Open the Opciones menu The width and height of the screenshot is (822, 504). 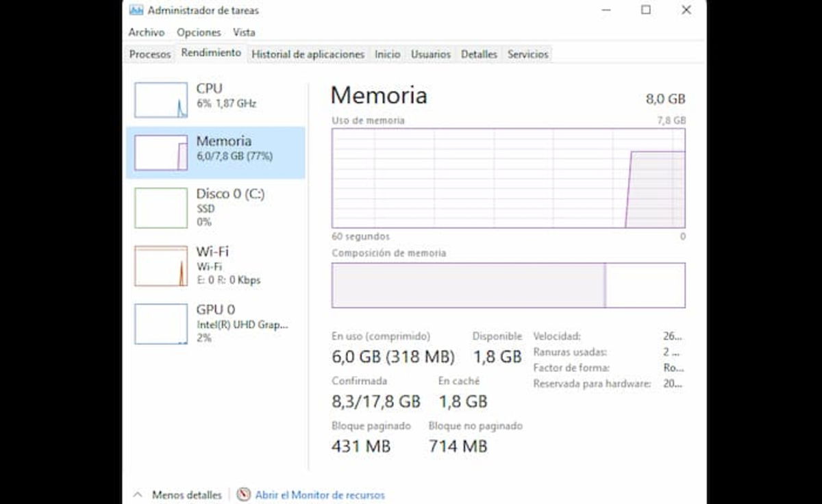coord(199,32)
